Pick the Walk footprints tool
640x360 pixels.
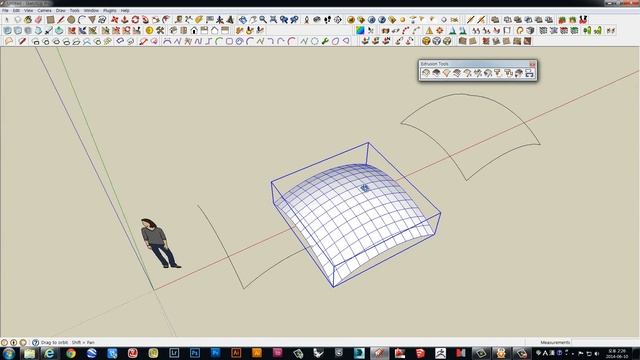[x=327, y=20]
